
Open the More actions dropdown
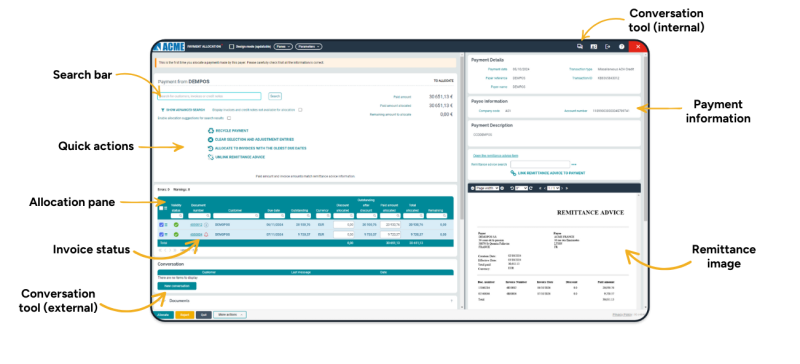coord(230,314)
